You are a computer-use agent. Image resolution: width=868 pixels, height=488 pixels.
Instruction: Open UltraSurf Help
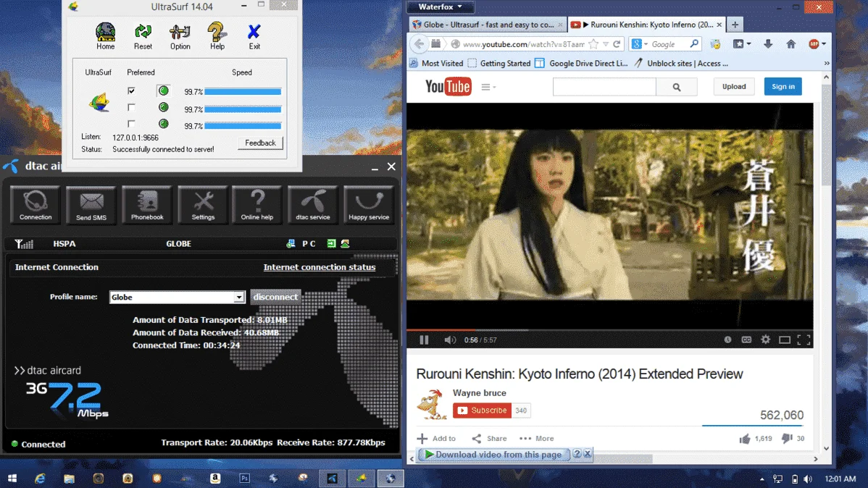pyautogui.click(x=217, y=36)
